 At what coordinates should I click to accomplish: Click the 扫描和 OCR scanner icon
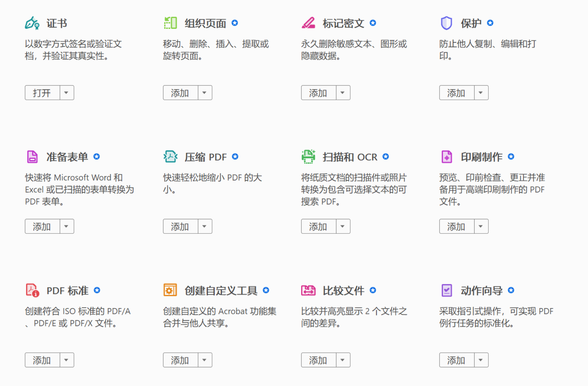[x=309, y=157]
